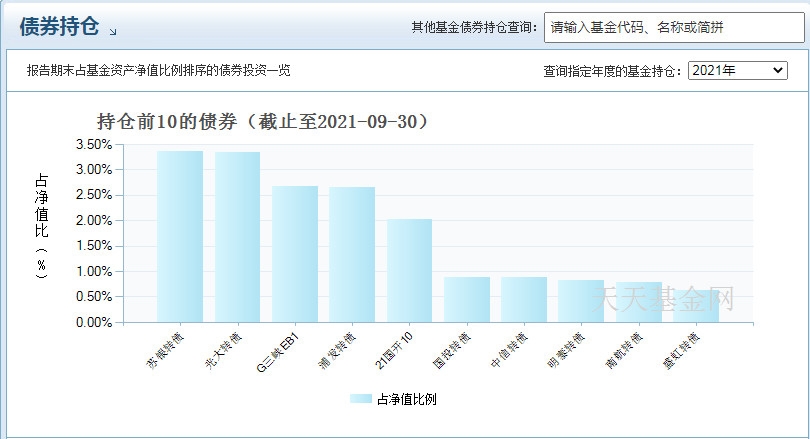810x439 pixels.
Task: Select the 浦发转债 bar
Action: (x=352, y=255)
